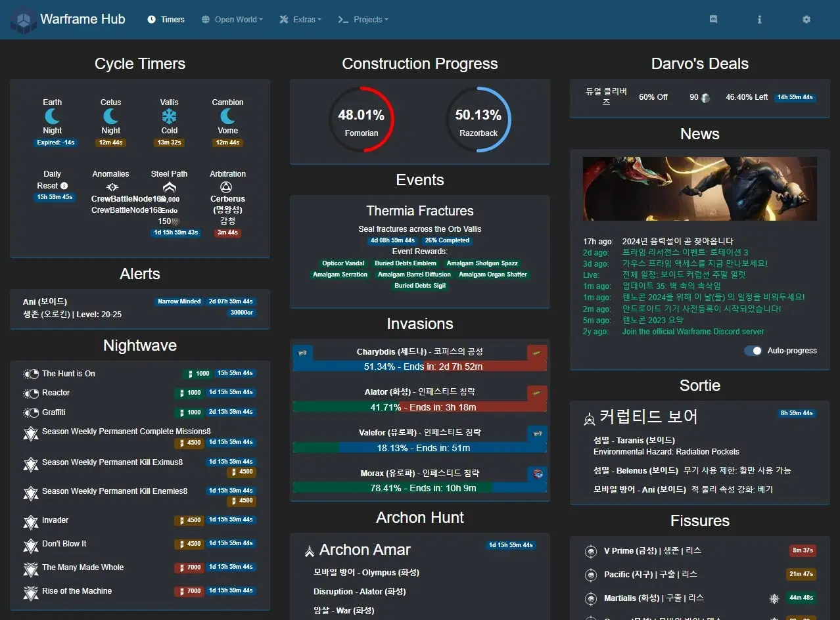Click the 듀얼 클리버즈 deal item name
840x620 pixels.
[x=607, y=97]
